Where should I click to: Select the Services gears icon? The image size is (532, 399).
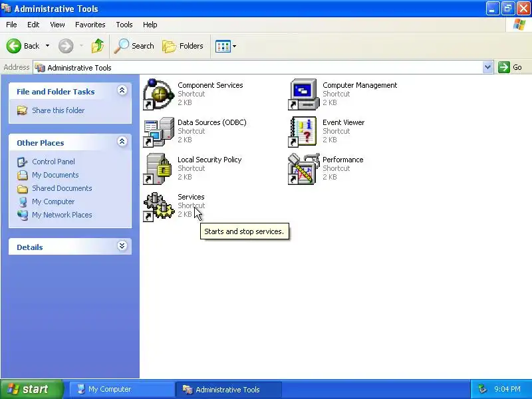click(158, 207)
